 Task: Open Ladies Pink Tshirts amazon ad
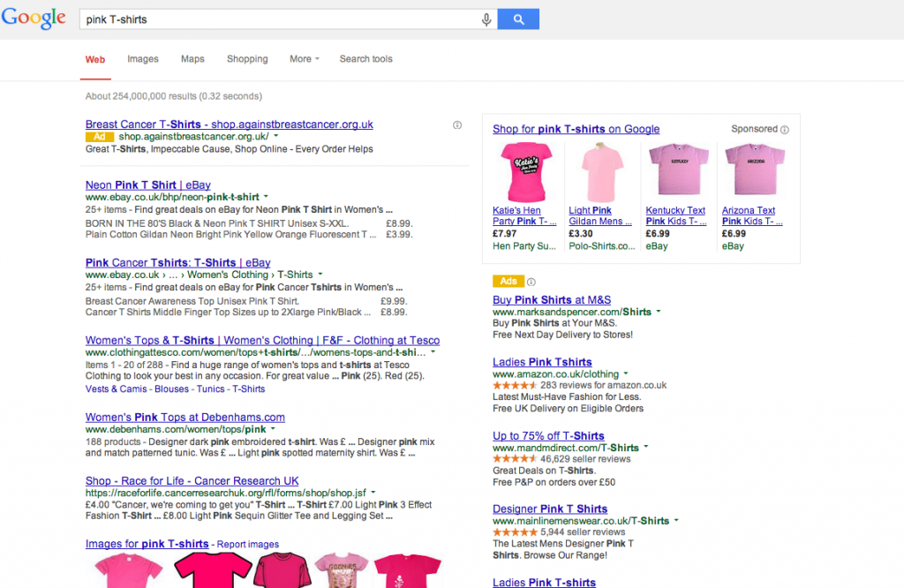tap(542, 362)
